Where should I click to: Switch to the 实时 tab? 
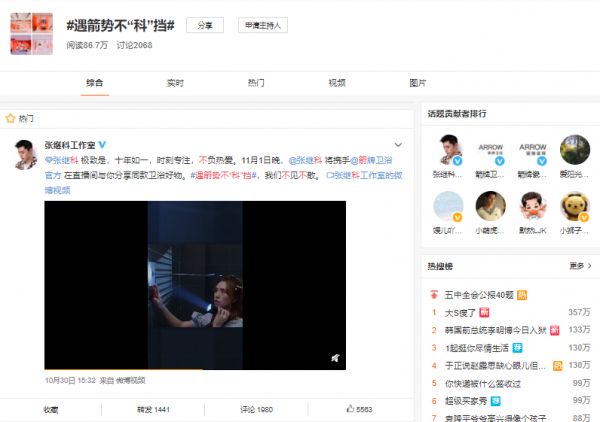[175, 83]
